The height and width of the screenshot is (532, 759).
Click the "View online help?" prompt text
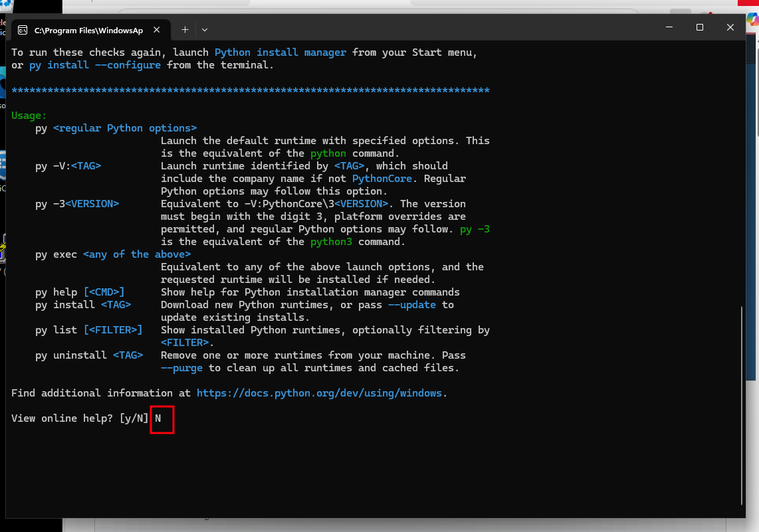coord(62,418)
